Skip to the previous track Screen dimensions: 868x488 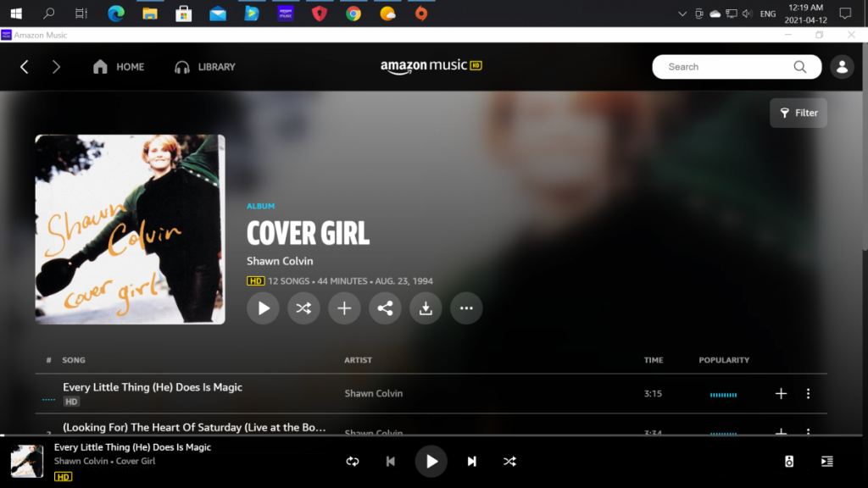pos(390,462)
